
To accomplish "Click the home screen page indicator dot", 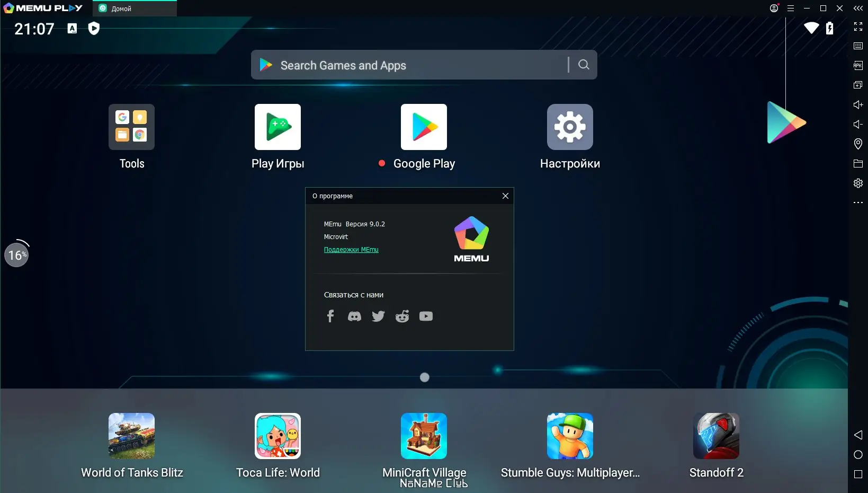I will click(x=424, y=377).
